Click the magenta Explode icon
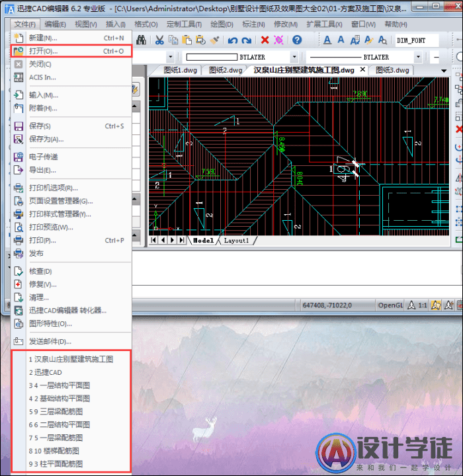 (278, 40)
